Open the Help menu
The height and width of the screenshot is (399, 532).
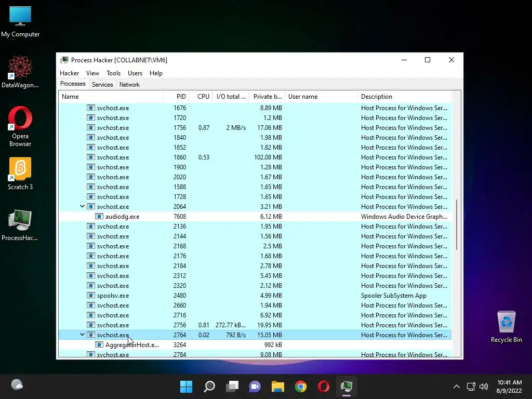[x=156, y=73]
